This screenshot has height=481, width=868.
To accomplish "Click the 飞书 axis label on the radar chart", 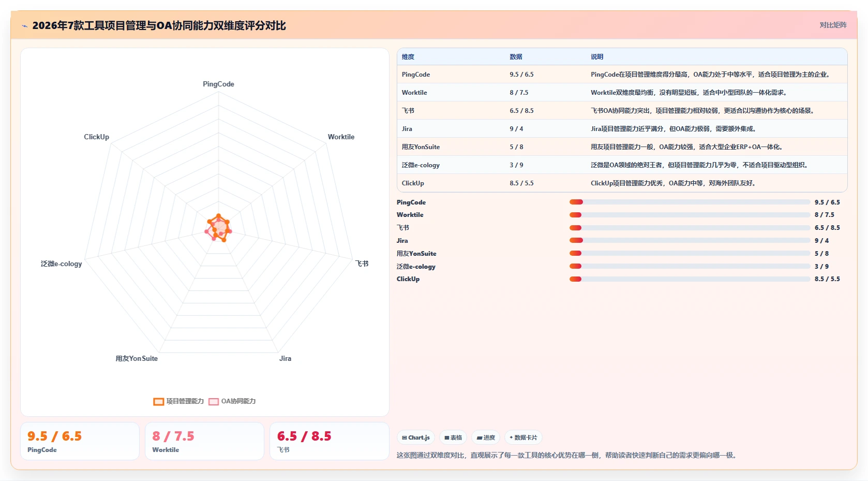I will (362, 264).
